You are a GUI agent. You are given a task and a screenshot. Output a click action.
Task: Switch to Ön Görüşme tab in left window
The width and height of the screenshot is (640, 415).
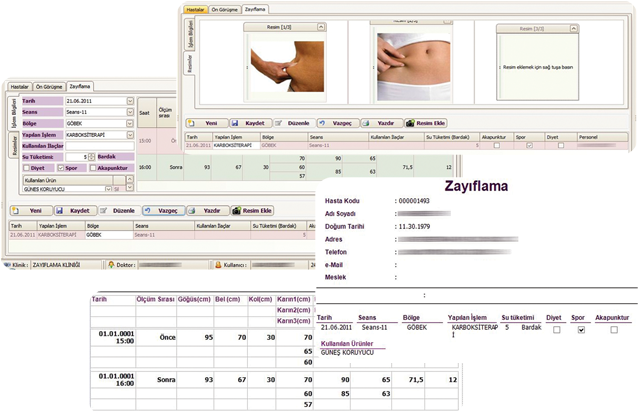(x=50, y=87)
